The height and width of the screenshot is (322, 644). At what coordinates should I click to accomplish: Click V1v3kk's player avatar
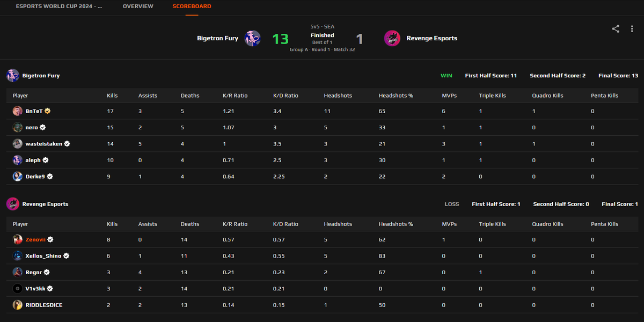click(16, 288)
